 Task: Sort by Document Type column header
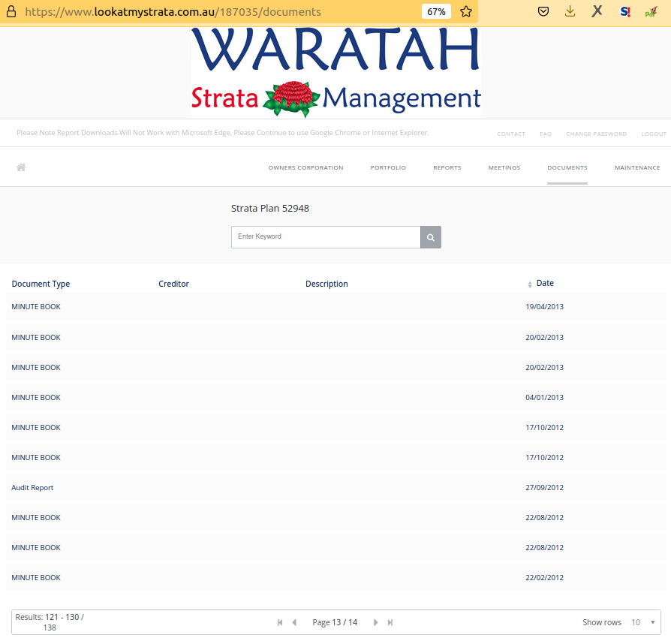pyautogui.click(x=41, y=284)
